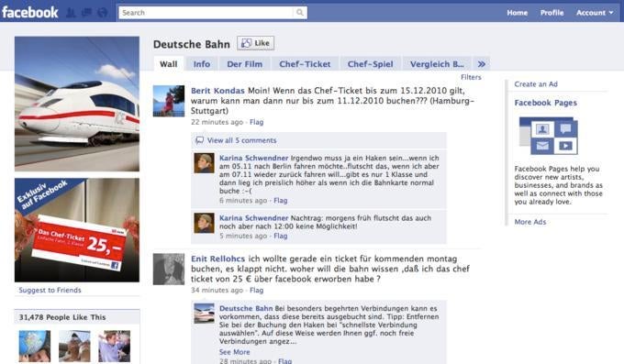624x364 pixels.
Task: Click the fan thumbnail of man in blue shirt
Action: [114, 346]
